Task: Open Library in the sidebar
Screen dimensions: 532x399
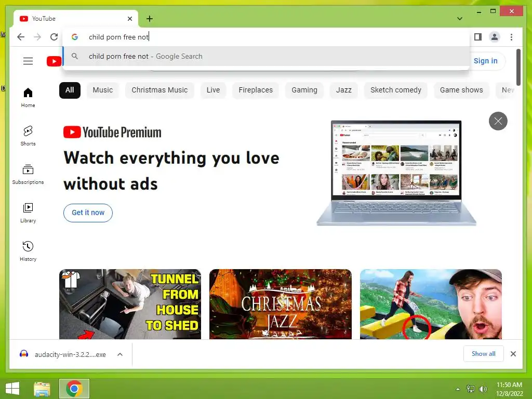Action: coord(28,213)
